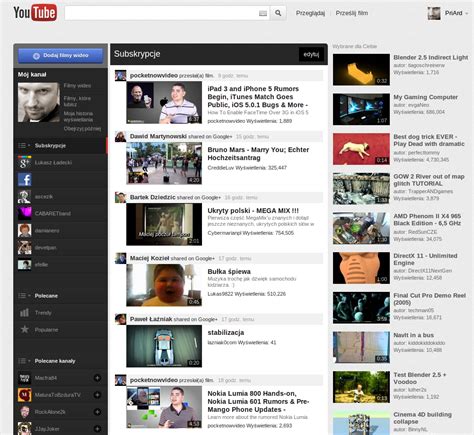Expand the Polecane list dropdown icon
This screenshot has width=474, height=435.
coord(24,296)
